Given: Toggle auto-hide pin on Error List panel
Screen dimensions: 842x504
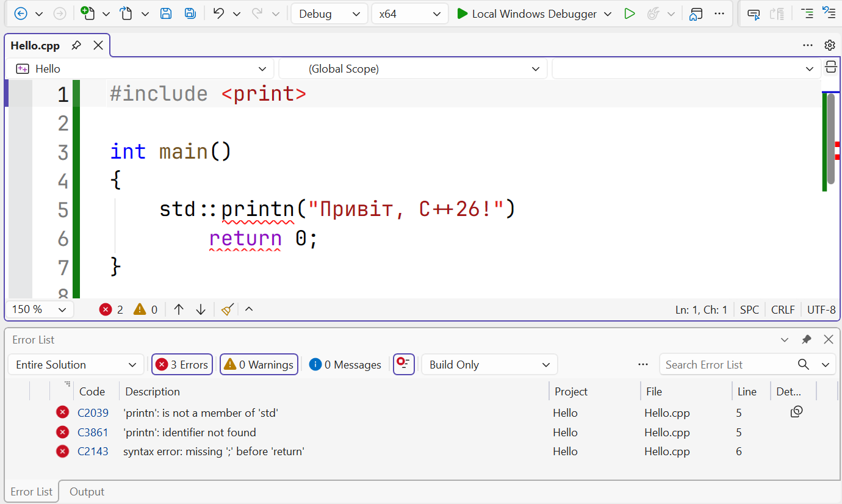Looking at the screenshot, I should coord(807,339).
